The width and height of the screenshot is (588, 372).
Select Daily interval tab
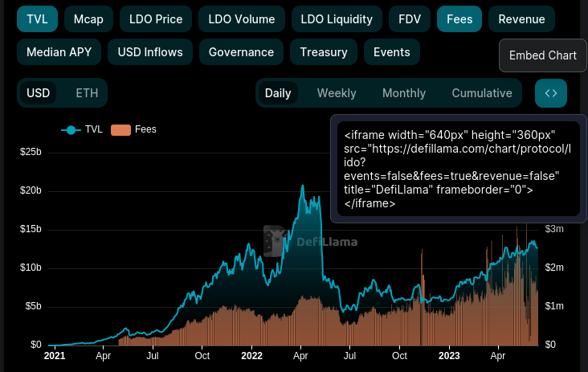[278, 93]
